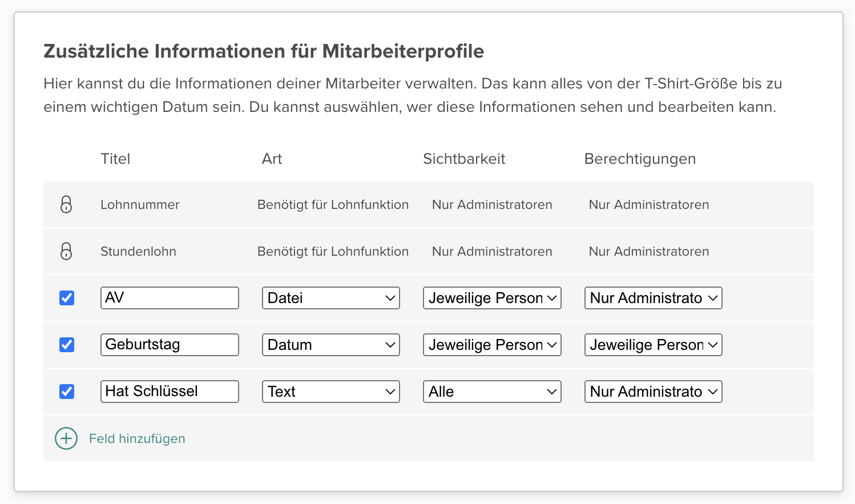The image size is (855, 504).
Task: Click the plus circle icon to add field
Action: [x=66, y=438]
